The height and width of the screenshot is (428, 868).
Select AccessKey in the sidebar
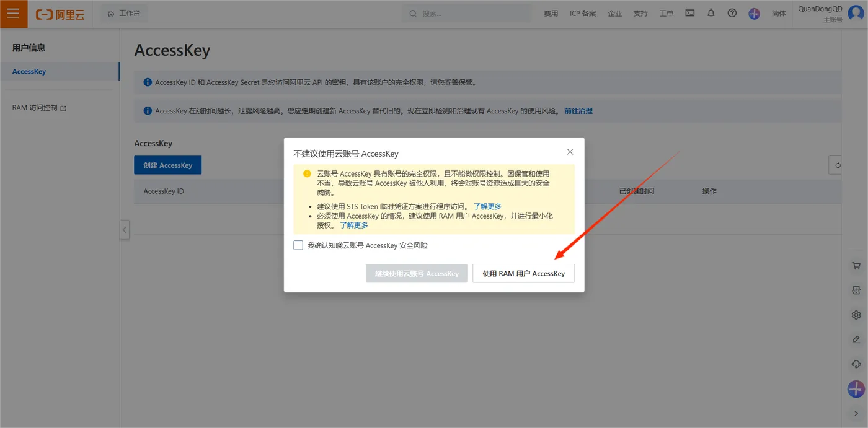pos(60,71)
